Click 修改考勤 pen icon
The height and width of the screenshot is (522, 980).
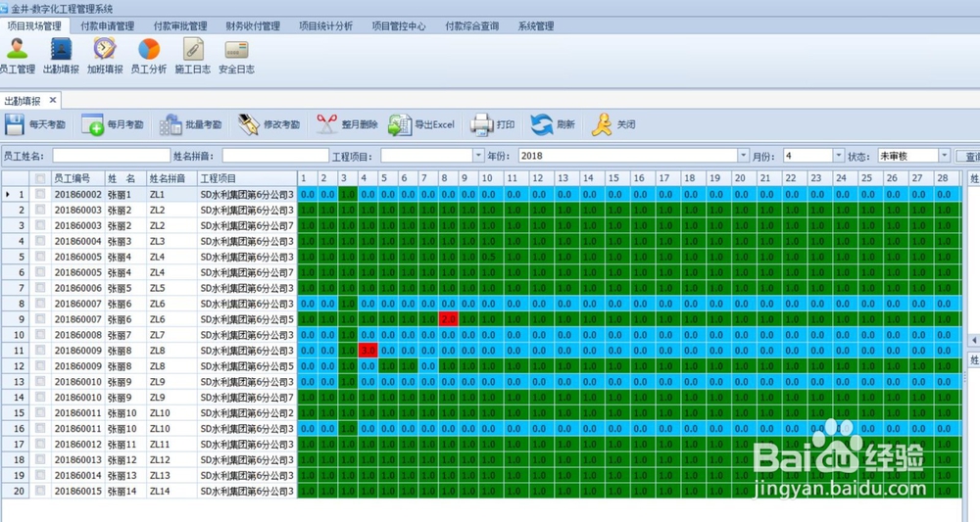point(249,124)
